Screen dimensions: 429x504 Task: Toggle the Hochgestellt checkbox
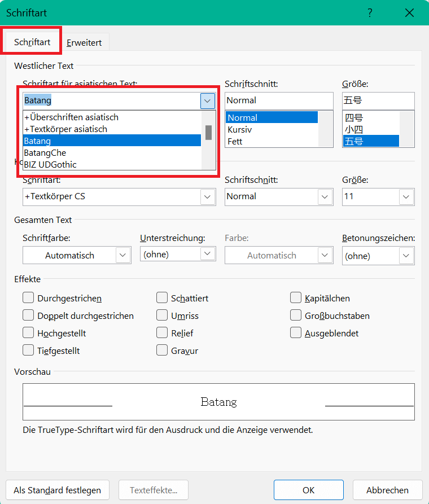coord(28,333)
